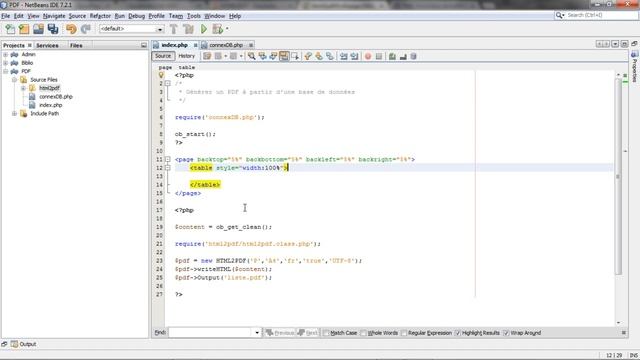Open the Tools menu
Image resolution: width=640 pixels, height=360 pixels.
click(194, 16)
